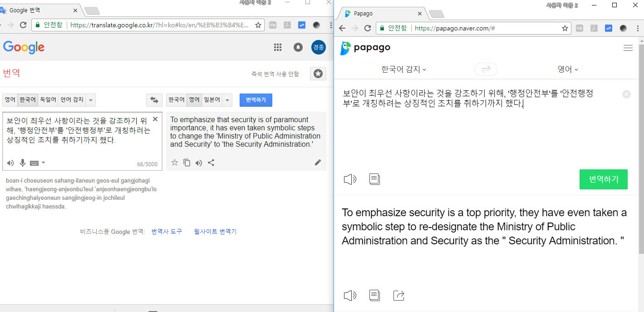Click Google window address bar URL
644x312 pixels.
(159, 25)
